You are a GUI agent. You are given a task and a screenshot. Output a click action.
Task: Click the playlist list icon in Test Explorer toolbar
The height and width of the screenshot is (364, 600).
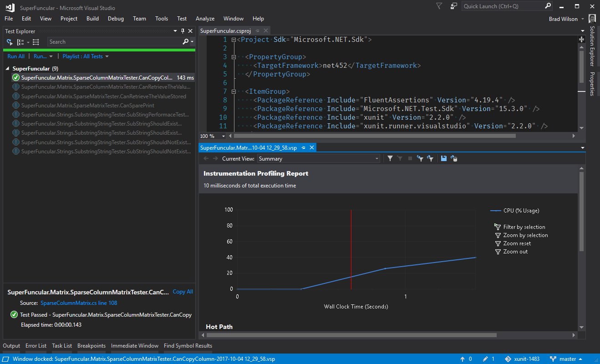[x=36, y=42]
